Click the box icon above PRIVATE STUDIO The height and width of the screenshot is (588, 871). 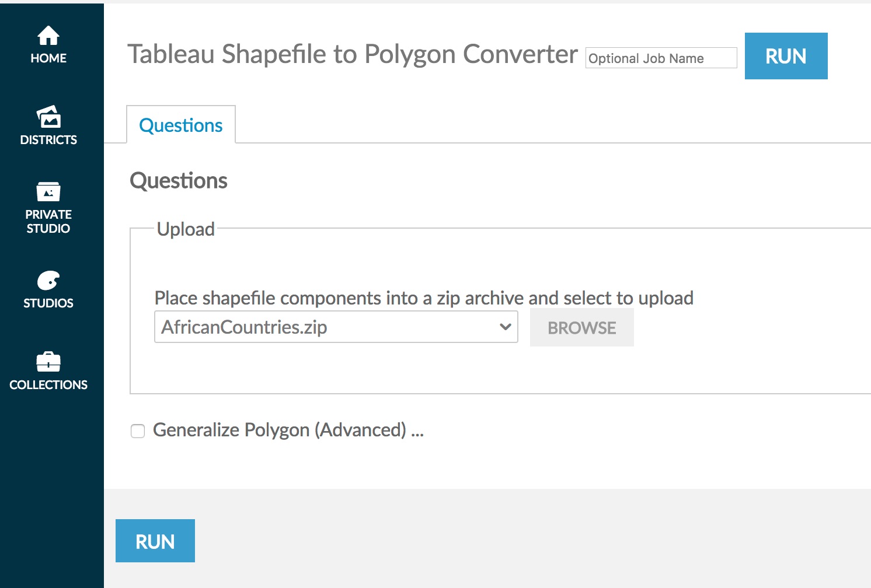(x=48, y=191)
